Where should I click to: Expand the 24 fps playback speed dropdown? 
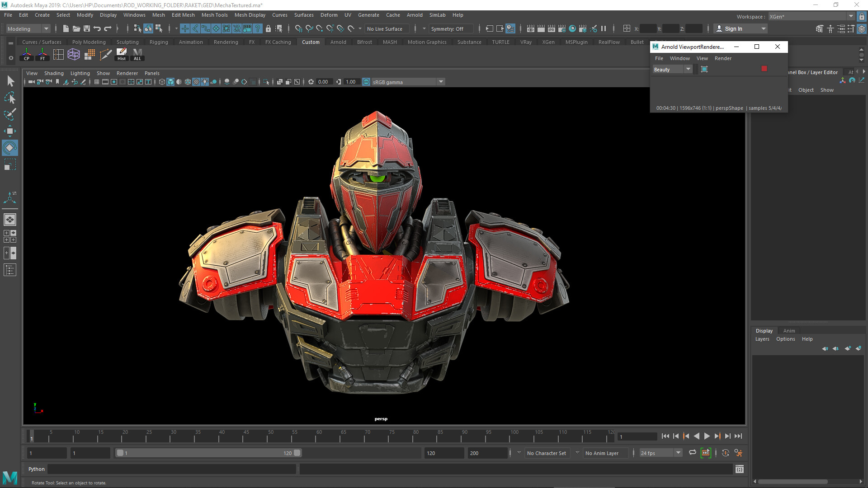click(678, 453)
